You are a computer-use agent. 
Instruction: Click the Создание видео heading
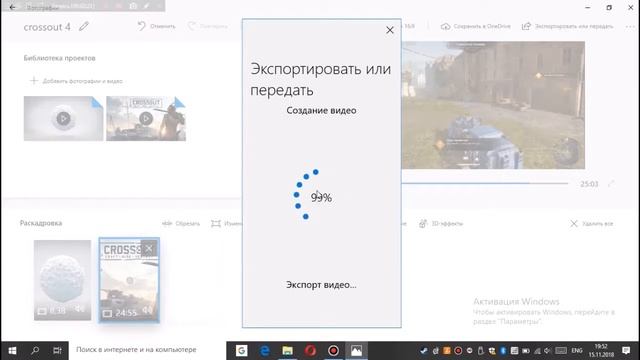[x=321, y=110]
